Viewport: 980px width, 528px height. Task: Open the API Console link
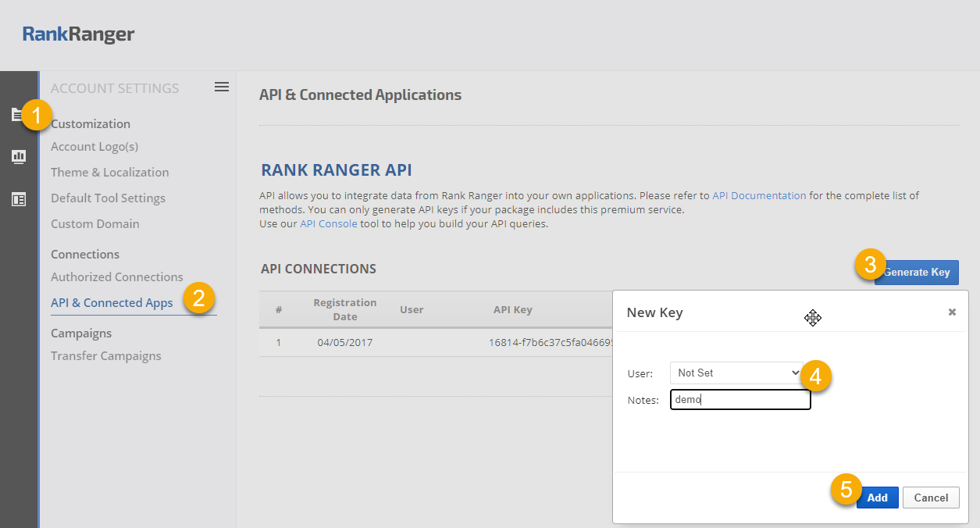tap(329, 223)
